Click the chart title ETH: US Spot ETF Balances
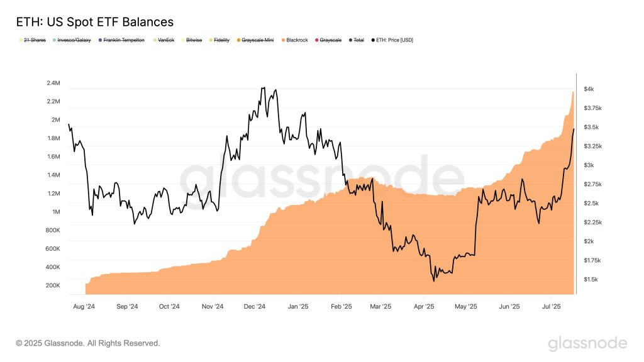 (94, 22)
